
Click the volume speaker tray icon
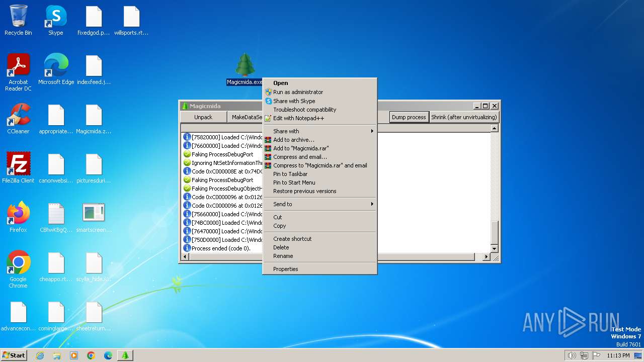click(x=572, y=355)
